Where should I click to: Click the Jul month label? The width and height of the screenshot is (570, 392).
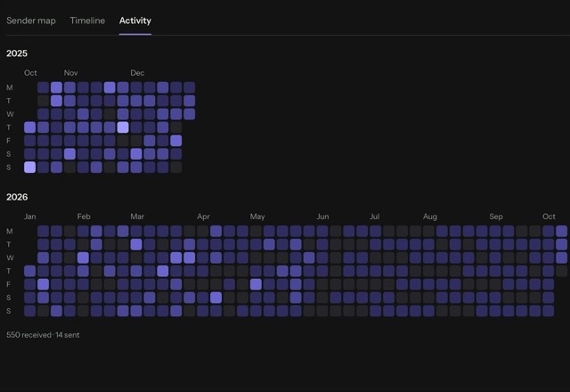tap(374, 216)
